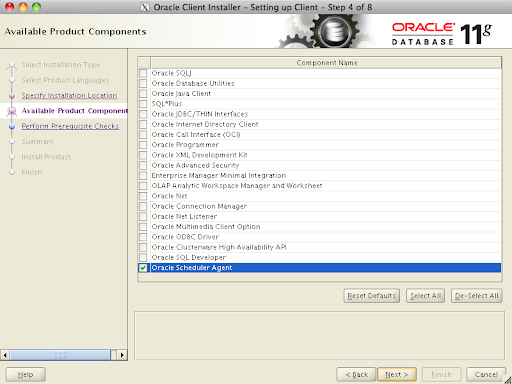The image size is (512, 384).
Task: Tick Oracle Advanced Security checkbox
Action: click(x=143, y=165)
